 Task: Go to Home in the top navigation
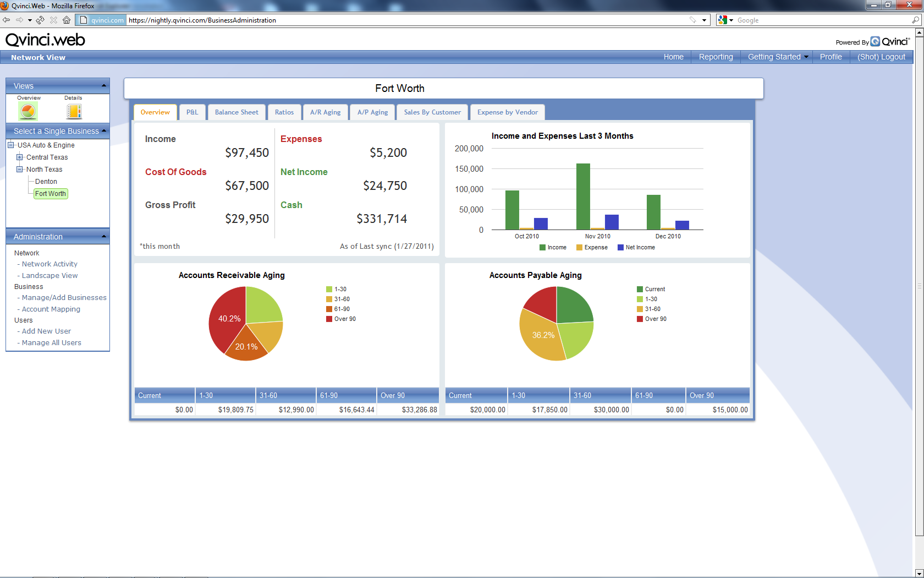pos(674,57)
